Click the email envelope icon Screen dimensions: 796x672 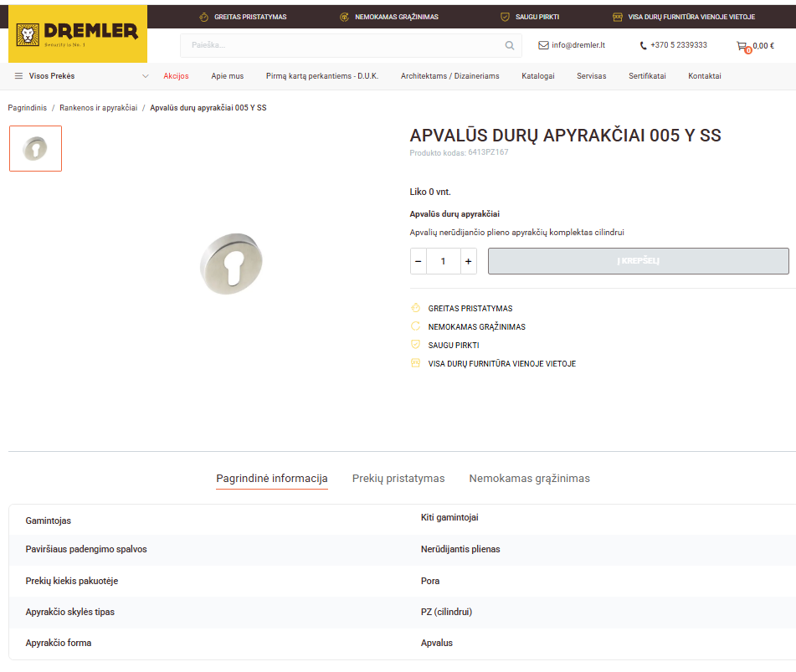click(x=543, y=45)
